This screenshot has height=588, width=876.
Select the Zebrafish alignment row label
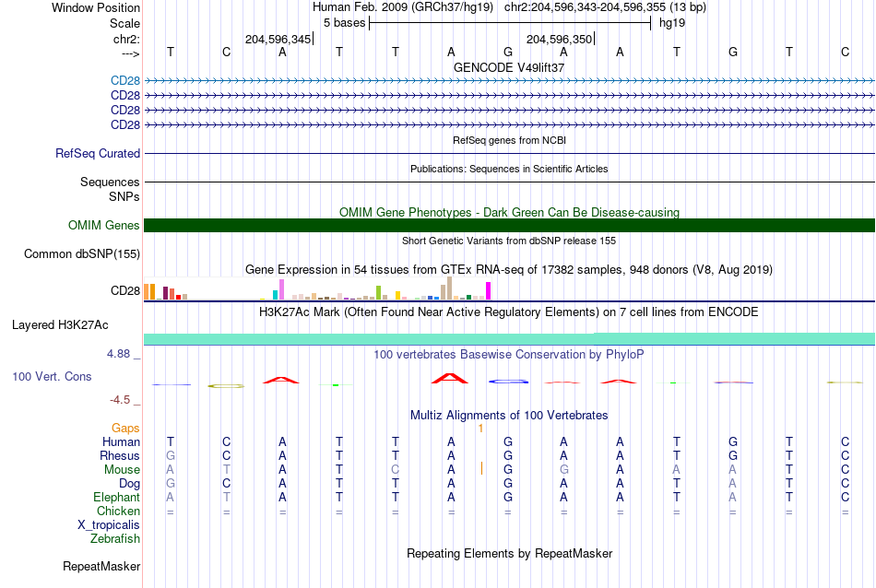pyautogui.click(x=115, y=539)
